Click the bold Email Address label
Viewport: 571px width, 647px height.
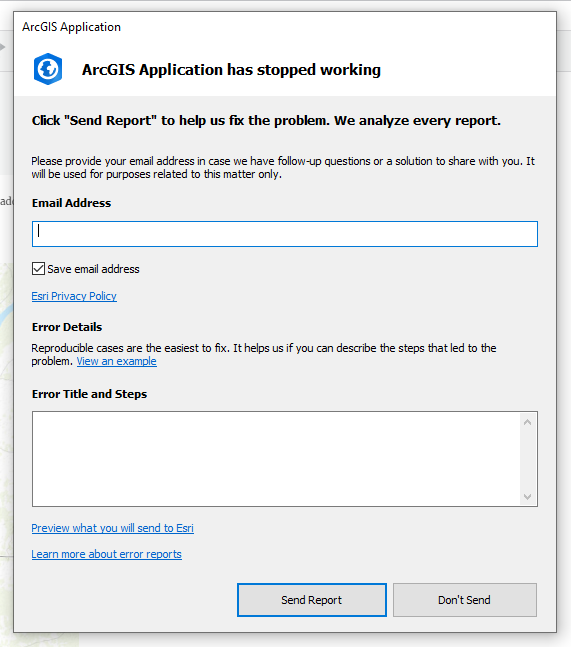71,203
